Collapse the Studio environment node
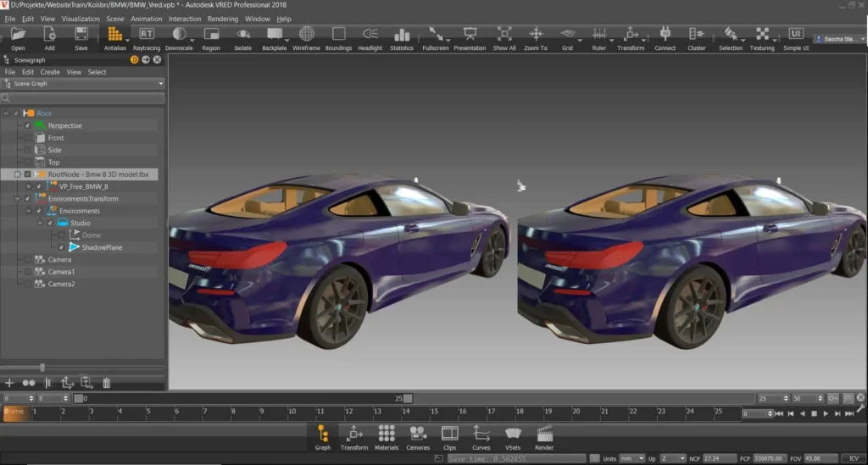 click(x=40, y=223)
